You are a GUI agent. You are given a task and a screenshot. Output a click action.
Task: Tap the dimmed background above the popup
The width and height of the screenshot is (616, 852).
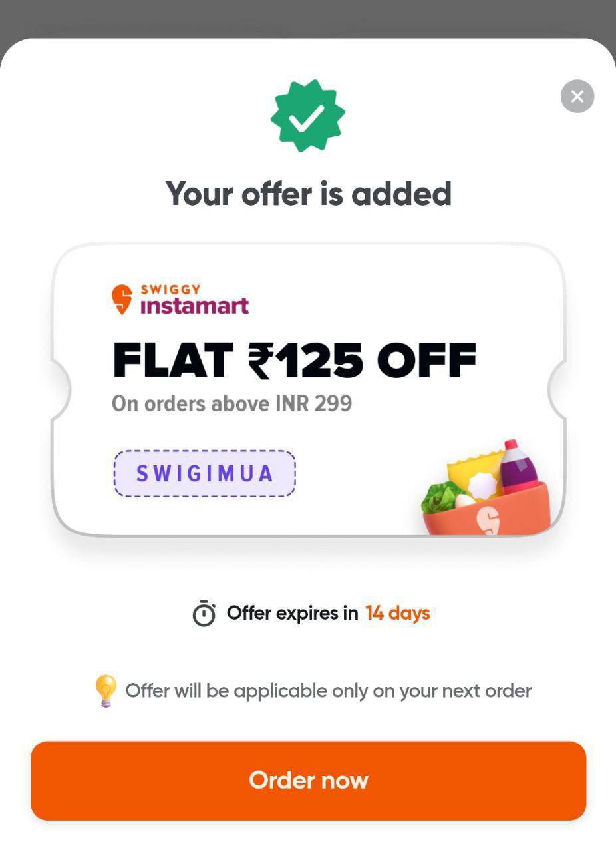[x=308, y=17]
